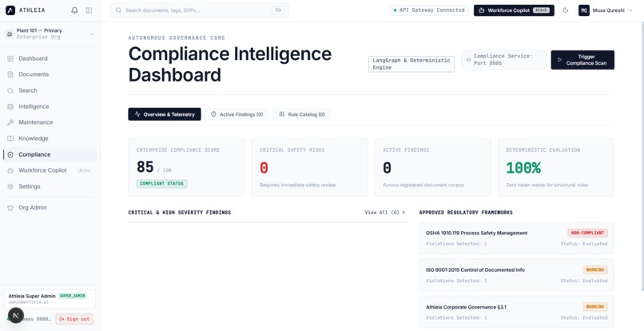Go to Maintenance section

coord(50,122)
